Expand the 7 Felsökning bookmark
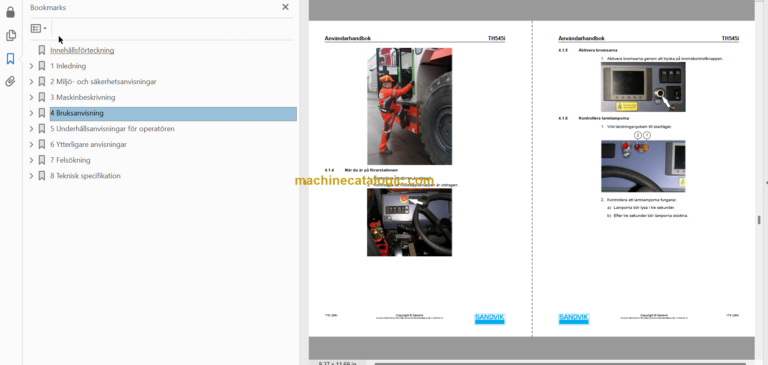 (31, 160)
